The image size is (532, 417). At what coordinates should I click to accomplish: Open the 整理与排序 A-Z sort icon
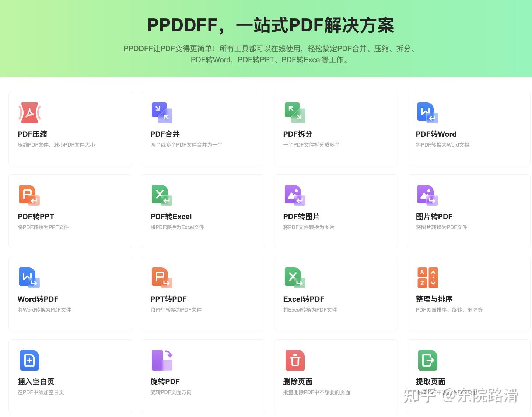click(x=427, y=278)
